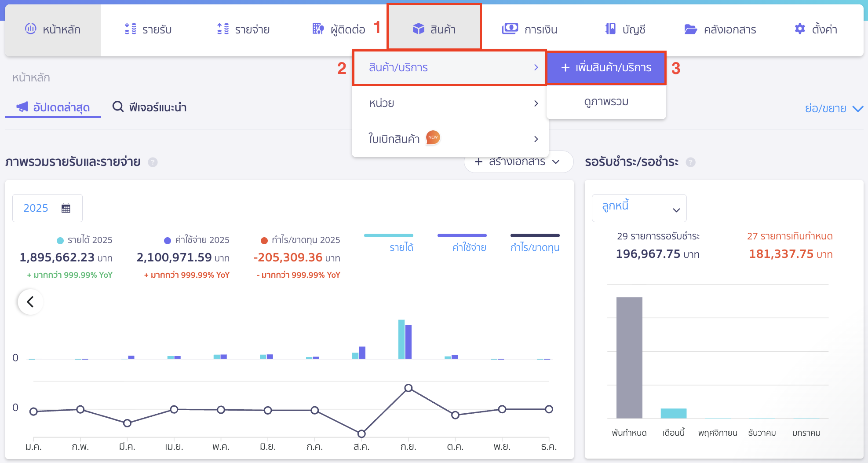The height and width of the screenshot is (463, 868).
Task: Open ผู้ติดต่อ contacts menu
Action: pyautogui.click(x=339, y=29)
